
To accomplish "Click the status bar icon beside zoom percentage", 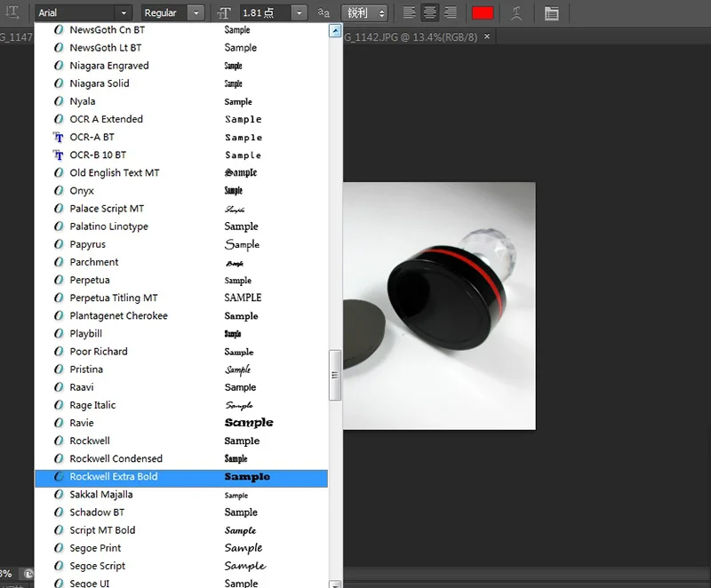I will pos(28,574).
